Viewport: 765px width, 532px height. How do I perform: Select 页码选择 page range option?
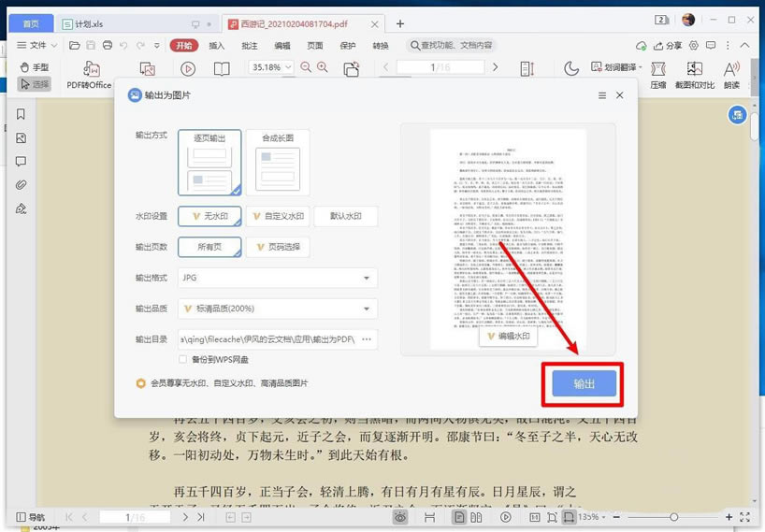tap(278, 247)
